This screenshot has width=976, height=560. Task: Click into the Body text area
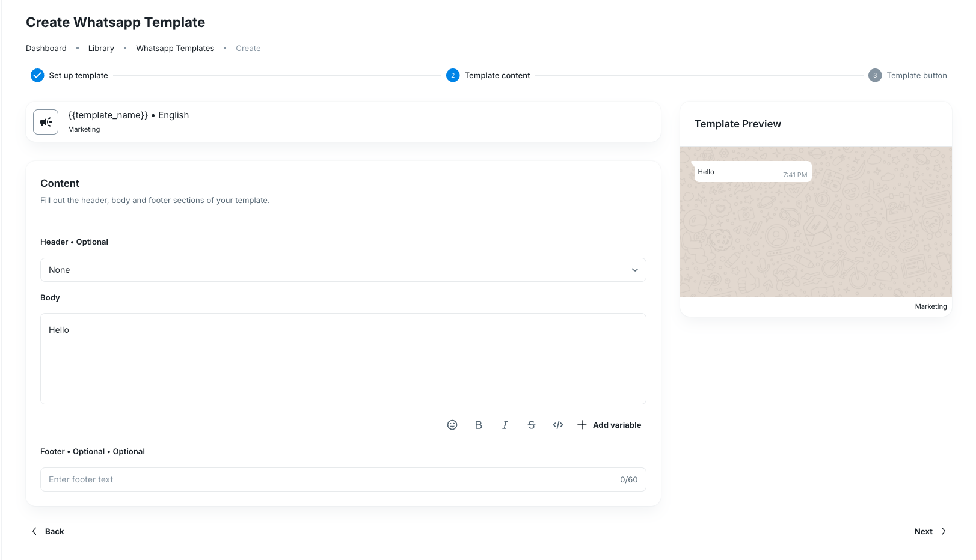coord(343,359)
